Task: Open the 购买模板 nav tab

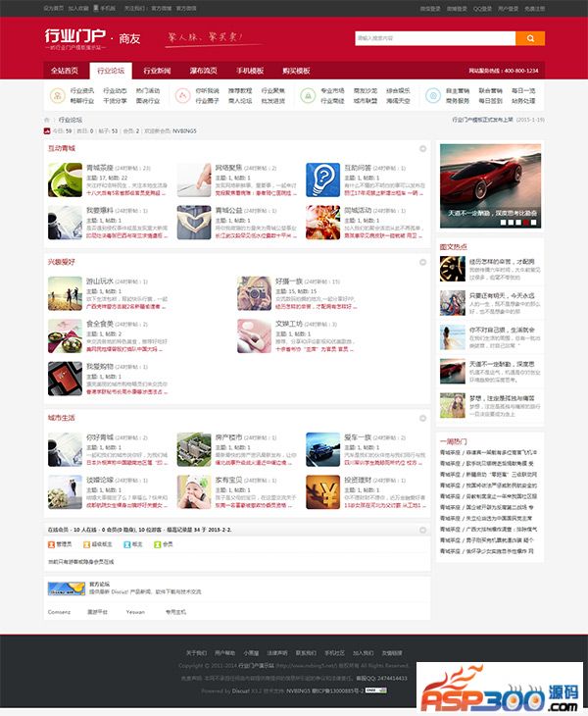Action: 296,71
